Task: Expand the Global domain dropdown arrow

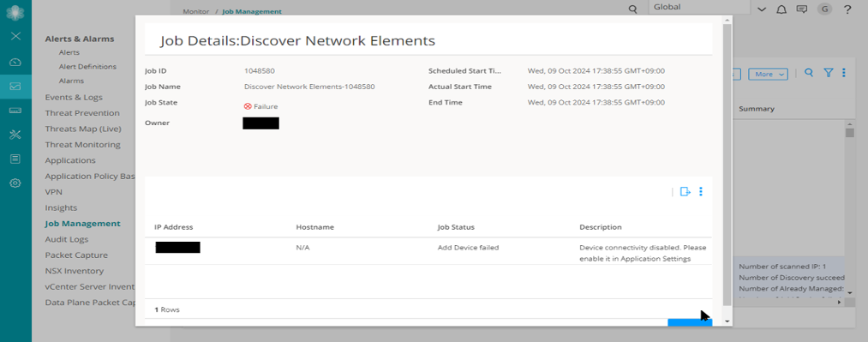Action: (762, 9)
